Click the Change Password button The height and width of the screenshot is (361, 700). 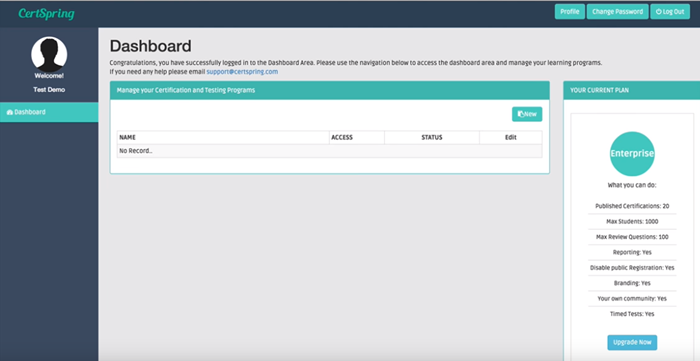pyautogui.click(x=617, y=12)
